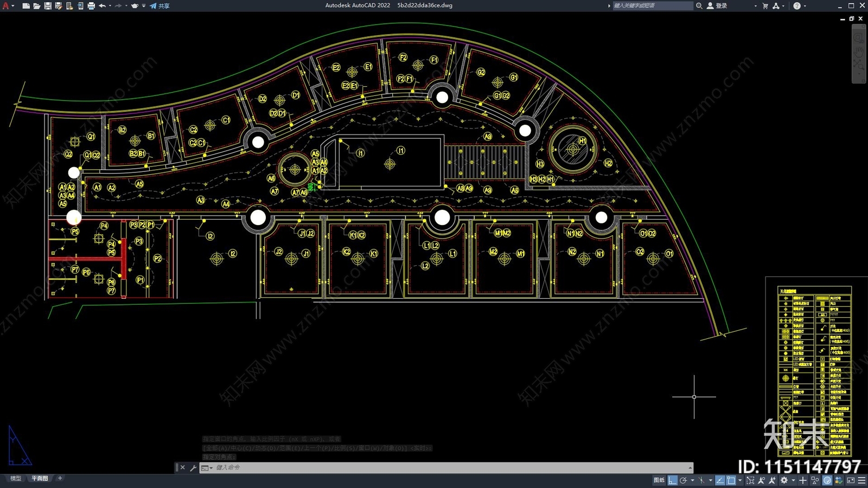
Task: Click the 登录 sign-in button
Action: click(717, 5)
